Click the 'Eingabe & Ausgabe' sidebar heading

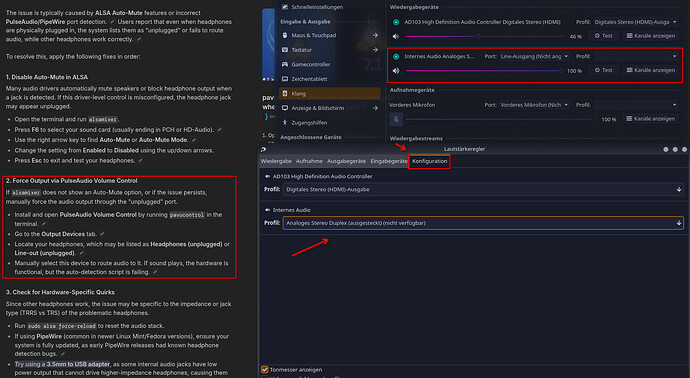point(305,22)
